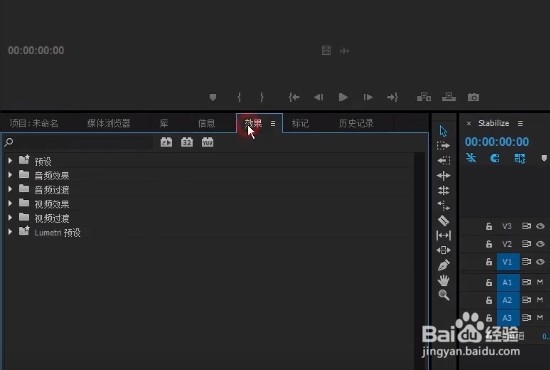Viewport: 550px width, 370px height.
Task: Open the 效果 panel menu
Action: pos(273,123)
